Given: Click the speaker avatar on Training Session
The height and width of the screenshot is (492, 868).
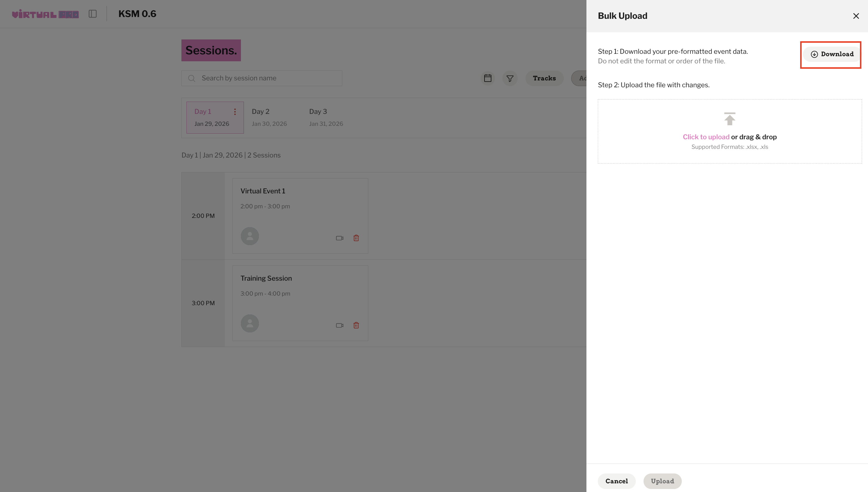Looking at the screenshot, I should click(x=250, y=323).
